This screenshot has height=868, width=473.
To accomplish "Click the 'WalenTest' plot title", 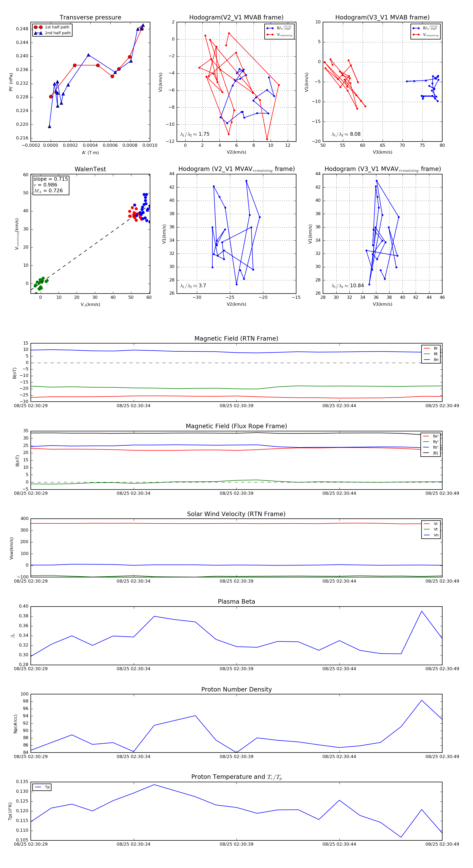I will click(90, 169).
